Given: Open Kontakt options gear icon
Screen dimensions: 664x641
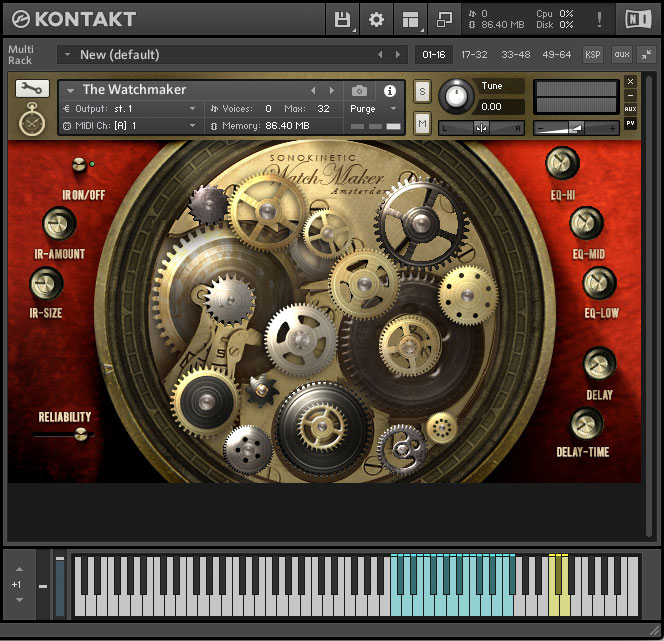Looking at the screenshot, I should click(376, 19).
